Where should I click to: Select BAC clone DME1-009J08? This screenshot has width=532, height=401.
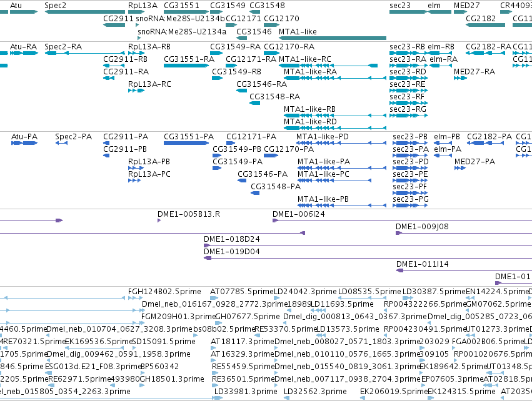pos(423,227)
